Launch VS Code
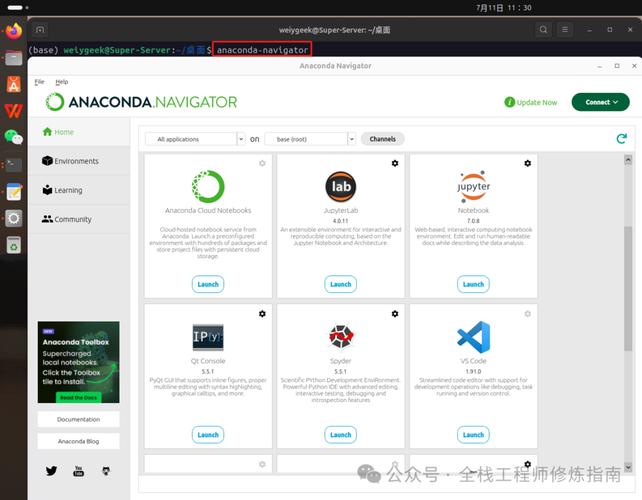 point(473,435)
